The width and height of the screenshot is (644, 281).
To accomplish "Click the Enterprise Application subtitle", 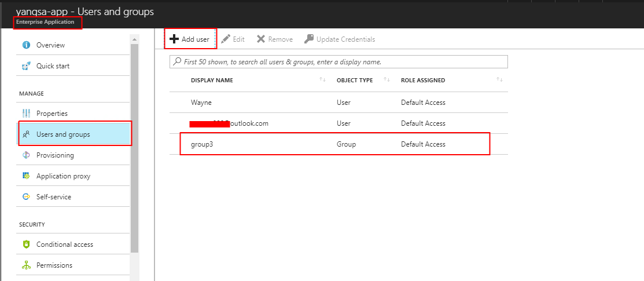I will (45, 22).
